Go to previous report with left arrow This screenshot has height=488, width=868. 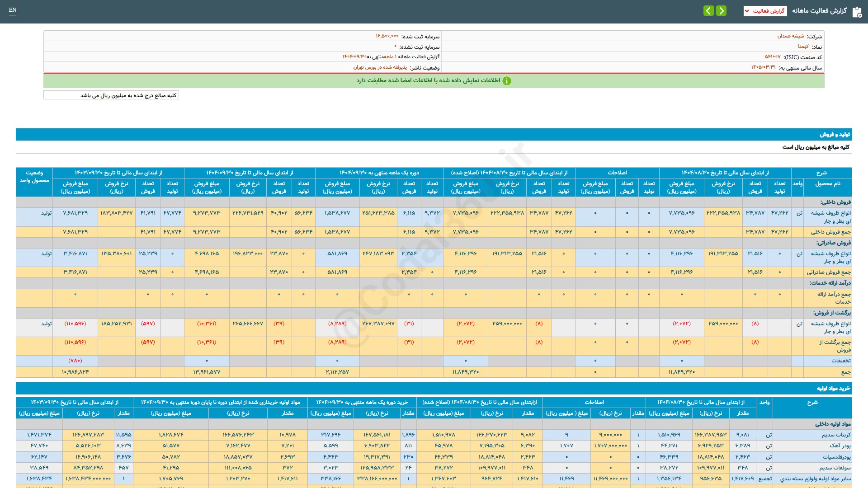point(708,10)
